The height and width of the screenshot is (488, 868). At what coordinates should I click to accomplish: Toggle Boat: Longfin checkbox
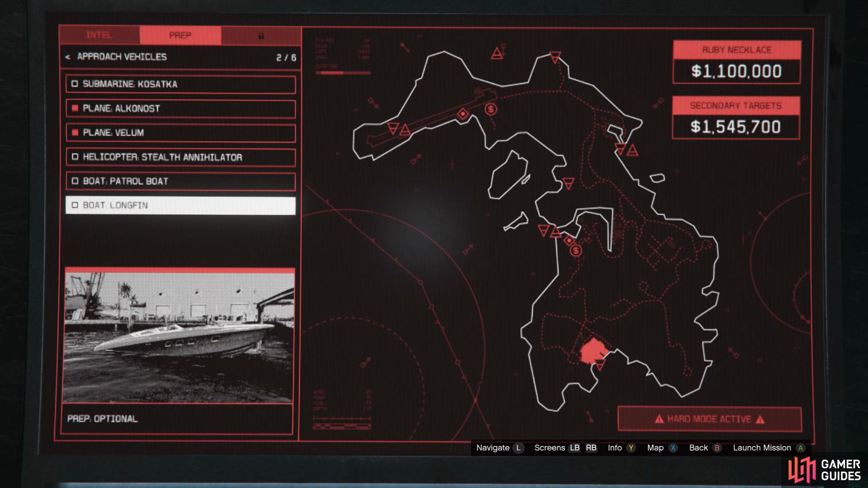(x=75, y=206)
